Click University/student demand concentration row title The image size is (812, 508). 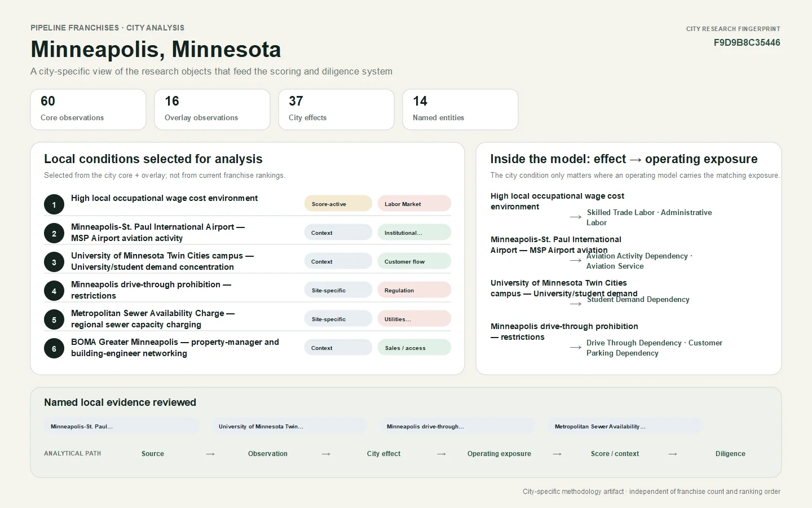click(x=162, y=261)
